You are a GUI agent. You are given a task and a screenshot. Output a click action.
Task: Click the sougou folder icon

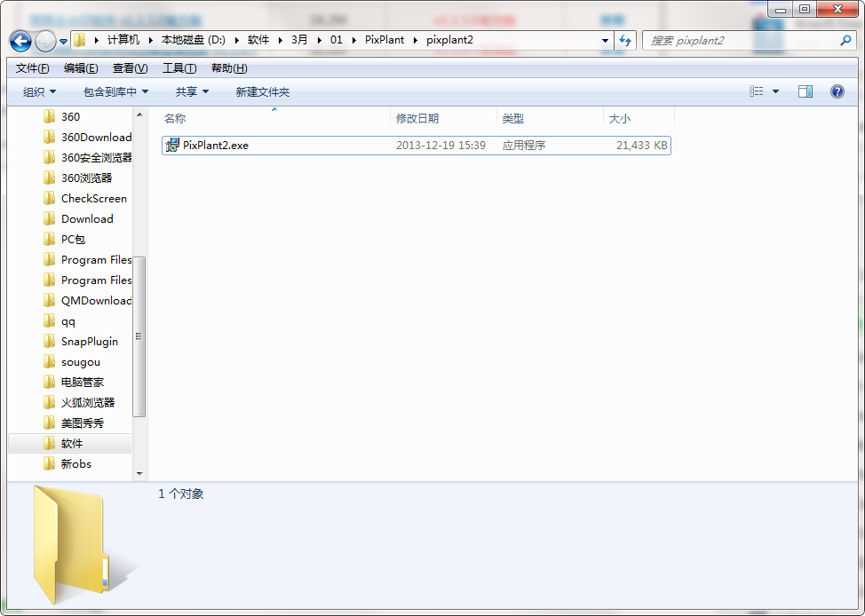point(49,361)
